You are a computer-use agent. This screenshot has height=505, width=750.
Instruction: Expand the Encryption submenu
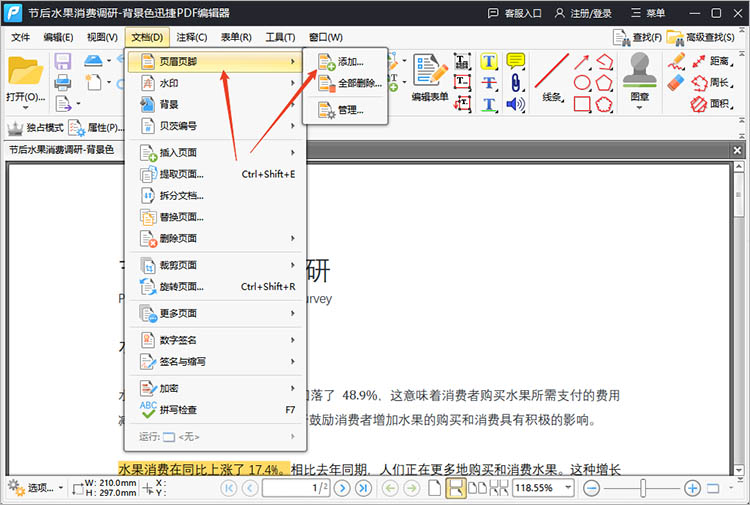click(x=216, y=388)
